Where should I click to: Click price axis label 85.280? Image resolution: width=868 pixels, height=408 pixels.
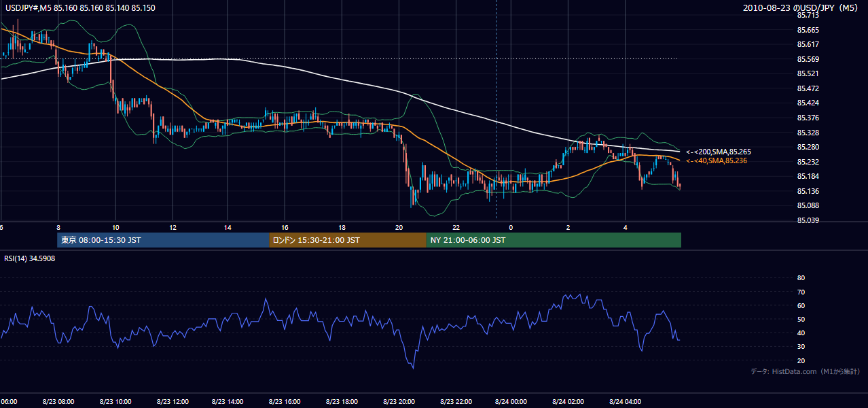[808, 147]
